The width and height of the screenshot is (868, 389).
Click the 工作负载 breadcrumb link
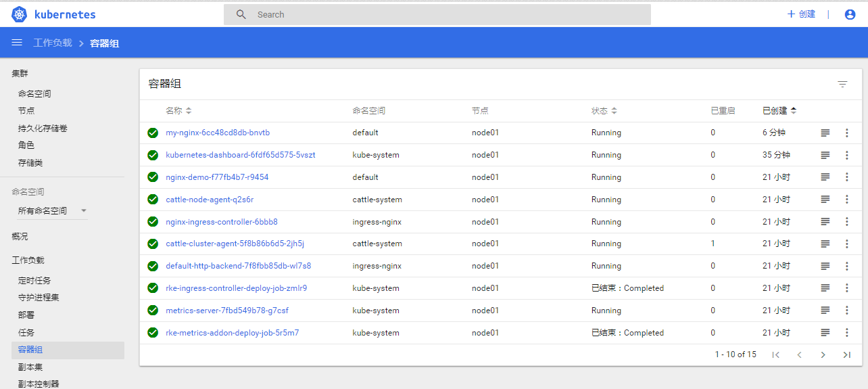pyautogui.click(x=53, y=43)
